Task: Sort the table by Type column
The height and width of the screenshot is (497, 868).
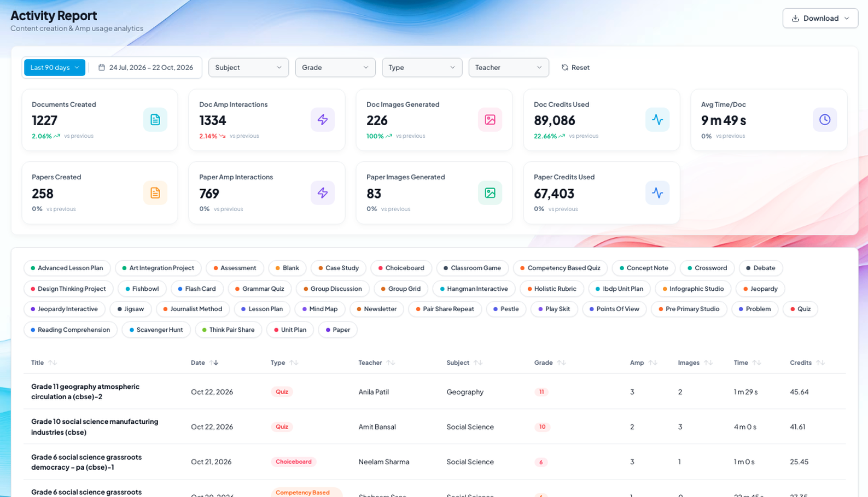Action: [x=294, y=362]
